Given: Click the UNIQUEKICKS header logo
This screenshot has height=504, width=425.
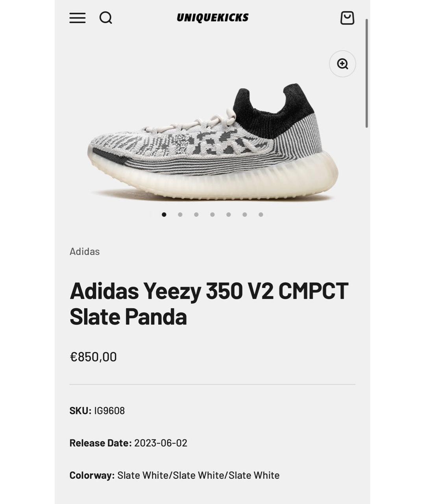Looking at the screenshot, I should click(x=213, y=18).
